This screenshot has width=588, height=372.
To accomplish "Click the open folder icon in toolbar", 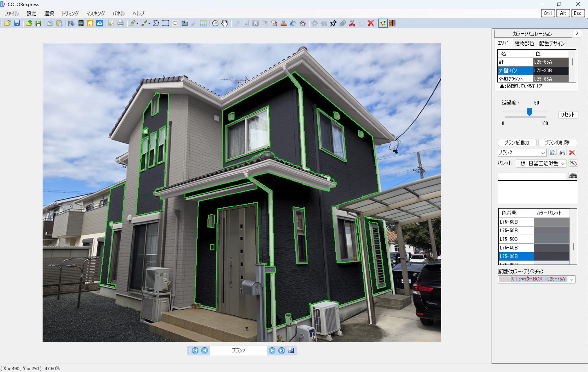I will pos(7,23).
